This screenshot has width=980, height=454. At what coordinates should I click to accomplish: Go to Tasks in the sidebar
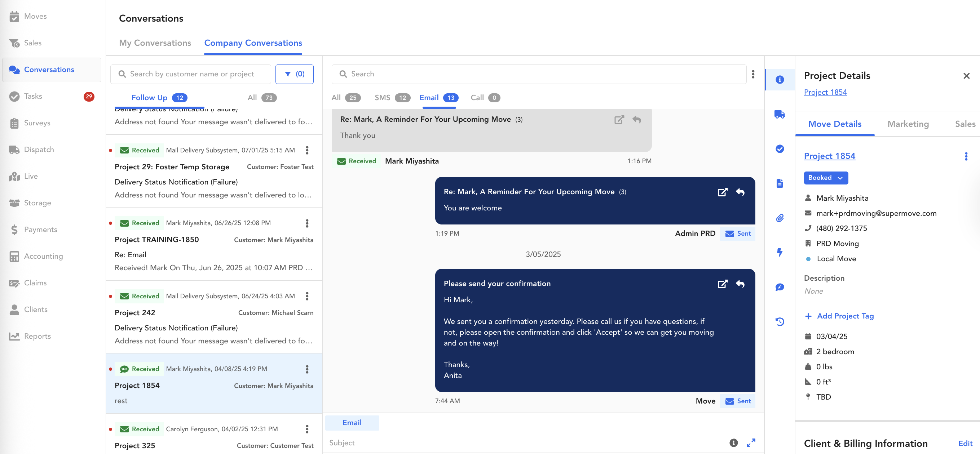(x=33, y=96)
